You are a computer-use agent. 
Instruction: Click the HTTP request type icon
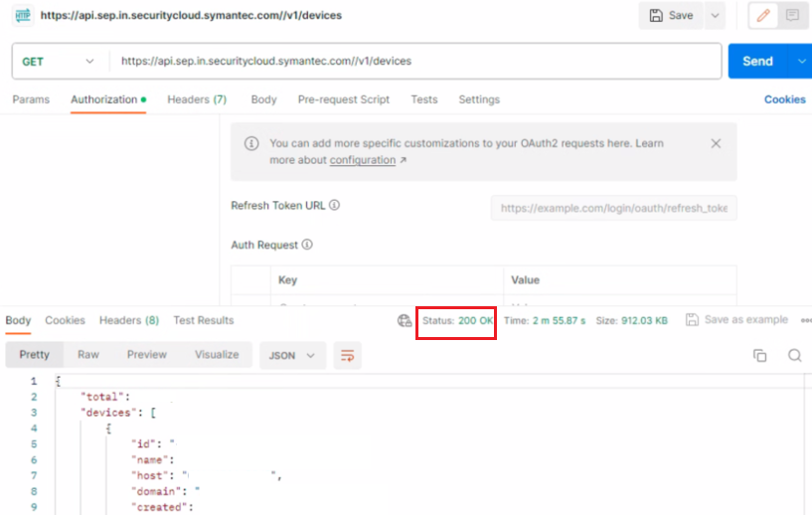(x=23, y=15)
